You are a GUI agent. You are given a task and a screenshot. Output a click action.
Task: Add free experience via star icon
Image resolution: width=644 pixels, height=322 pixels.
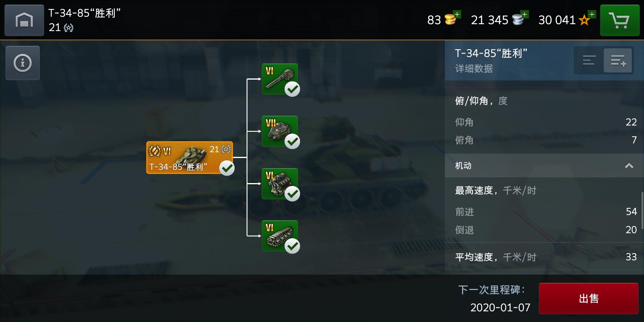click(587, 18)
